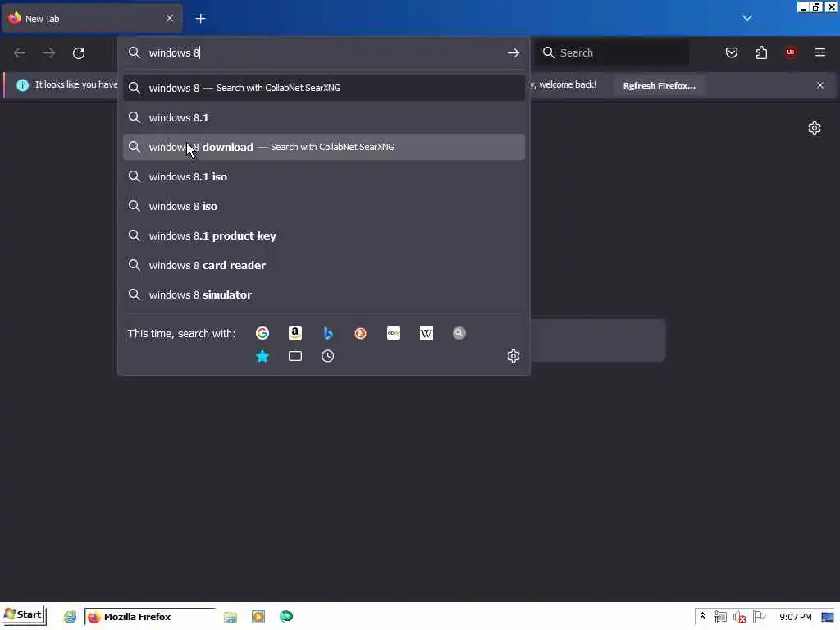Screen dimensions: 840x630
Task: Open the Action Center flag icon
Action: point(759,617)
